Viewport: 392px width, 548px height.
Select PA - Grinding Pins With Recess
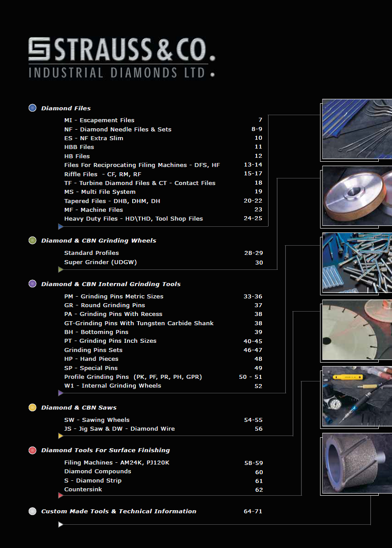coord(113,314)
